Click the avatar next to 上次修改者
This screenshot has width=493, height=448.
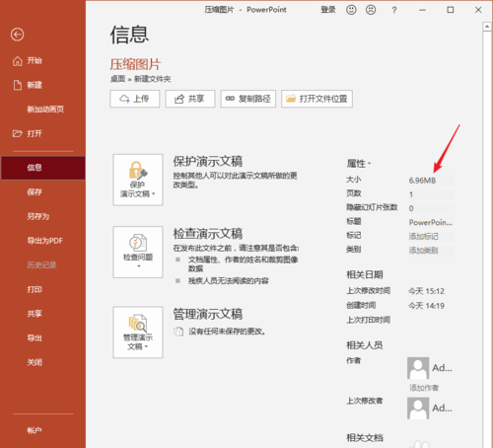[x=418, y=409]
